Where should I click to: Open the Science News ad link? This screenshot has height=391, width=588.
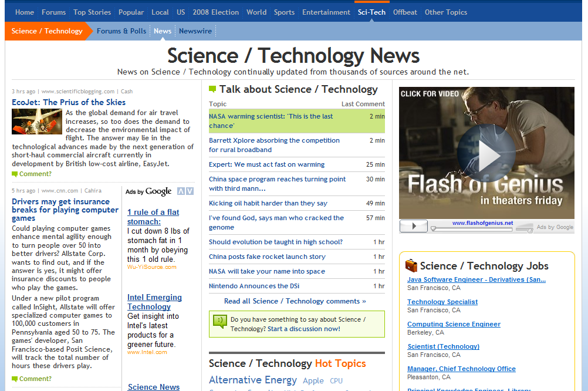154,387
